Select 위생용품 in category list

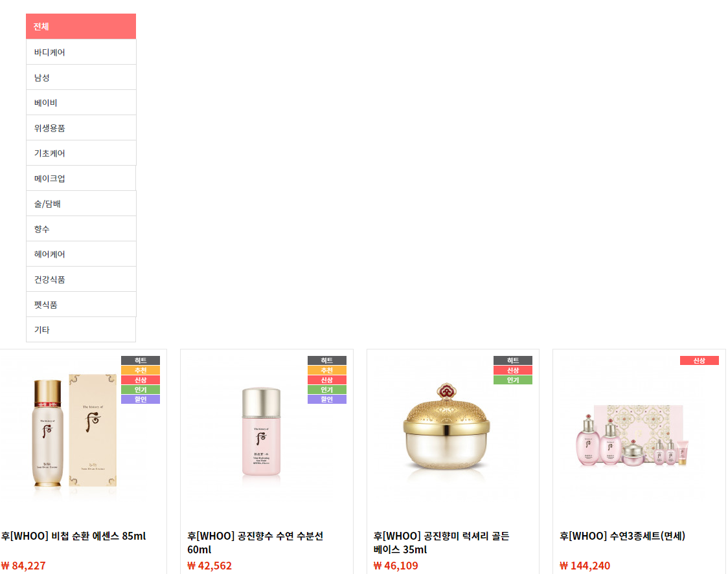(81, 127)
